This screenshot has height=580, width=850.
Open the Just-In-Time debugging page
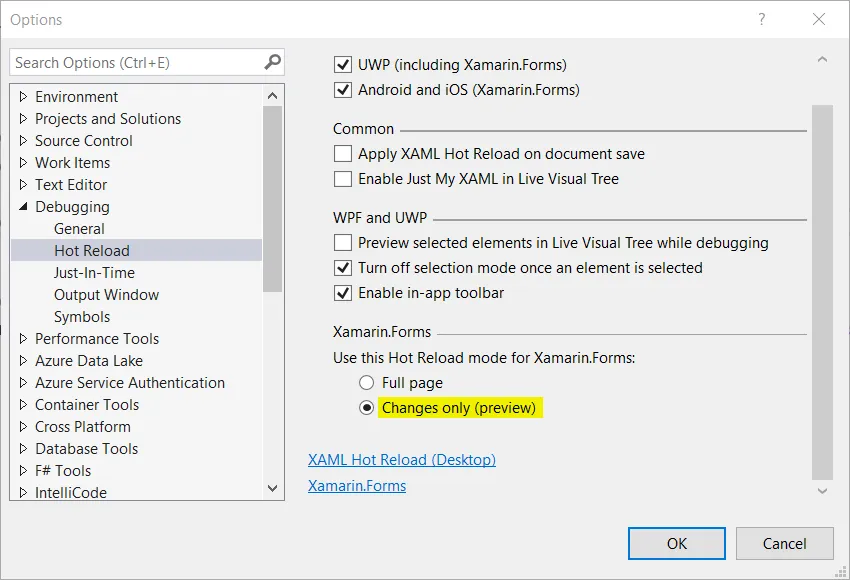(x=94, y=273)
